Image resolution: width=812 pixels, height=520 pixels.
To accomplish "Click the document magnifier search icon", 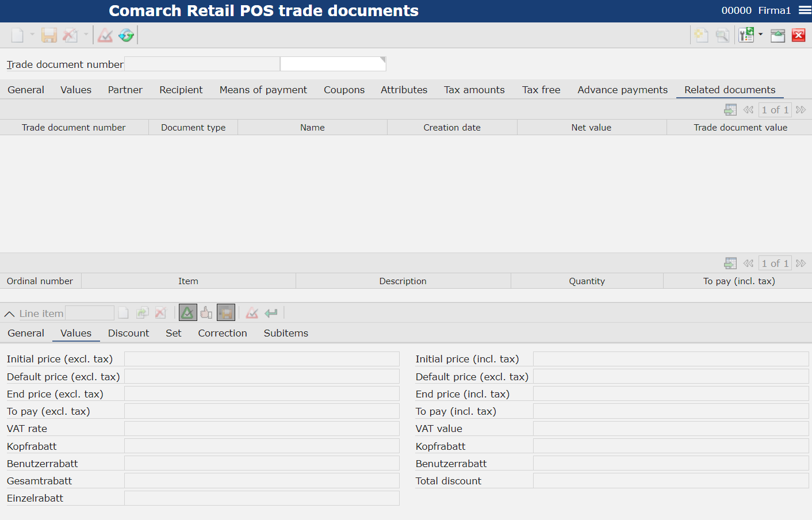I will 722,36.
